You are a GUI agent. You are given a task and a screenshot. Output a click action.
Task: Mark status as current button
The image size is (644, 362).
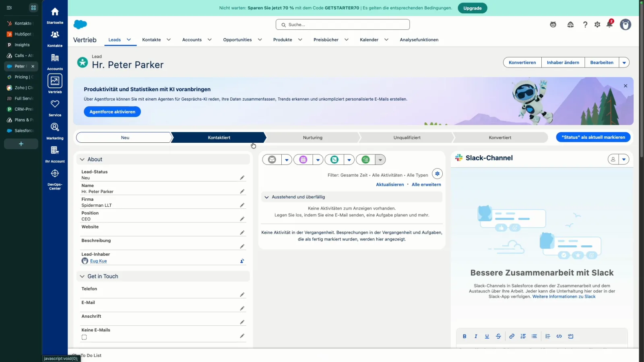[593, 137]
